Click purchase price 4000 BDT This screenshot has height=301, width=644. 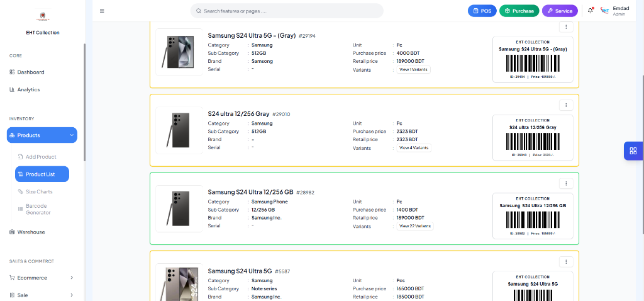[408, 53]
